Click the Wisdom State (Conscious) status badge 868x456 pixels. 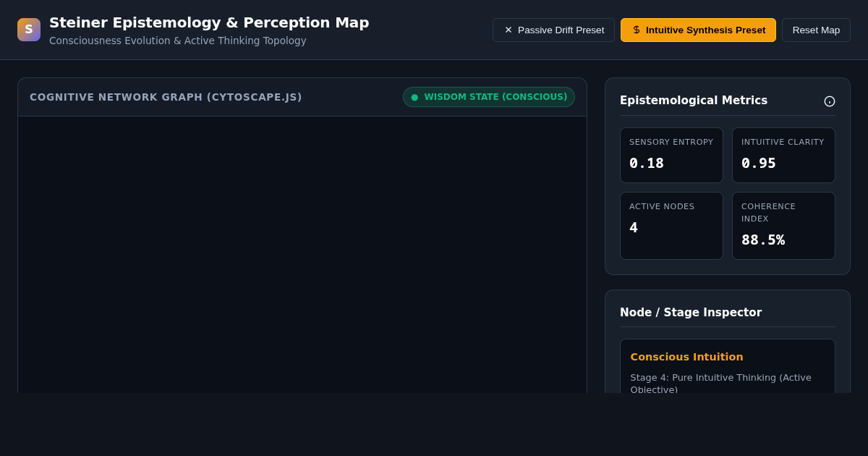click(489, 97)
